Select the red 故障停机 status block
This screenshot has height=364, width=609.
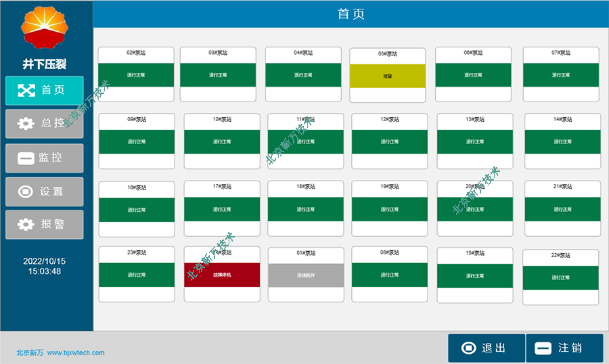(x=222, y=275)
